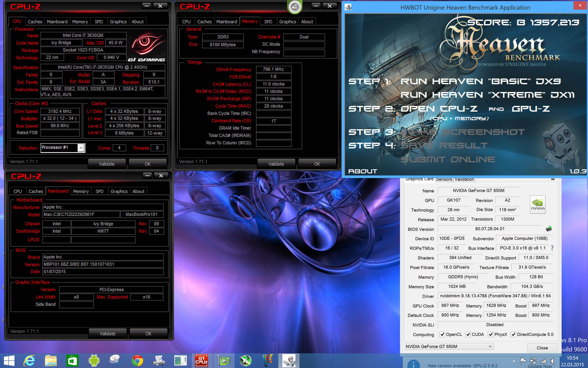Switch to Caches tab in top-left CPU-Z window
The height and width of the screenshot is (368, 588).
(35, 22)
